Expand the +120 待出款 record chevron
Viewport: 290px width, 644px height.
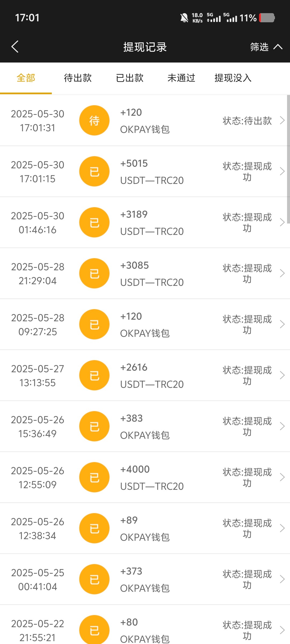tap(282, 120)
